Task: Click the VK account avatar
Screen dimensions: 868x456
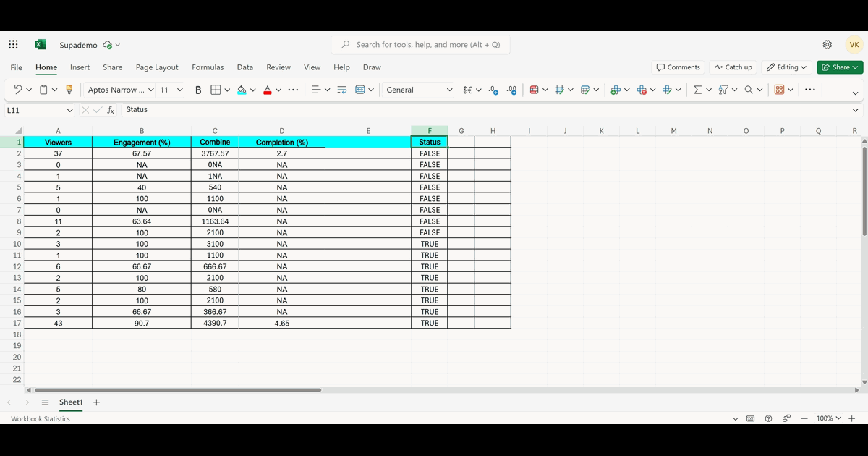Action: click(854, 45)
